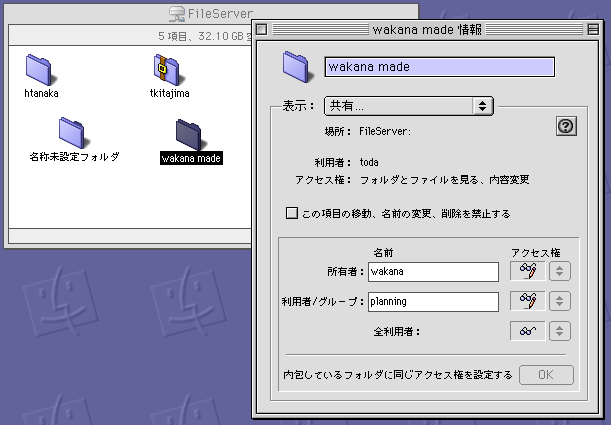611x425 pixels.
Task: Close the wakana made 情報 window
Action: (261, 29)
